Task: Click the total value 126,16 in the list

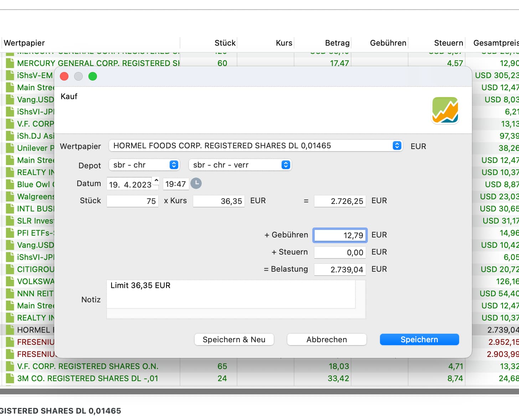Action: point(507,281)
